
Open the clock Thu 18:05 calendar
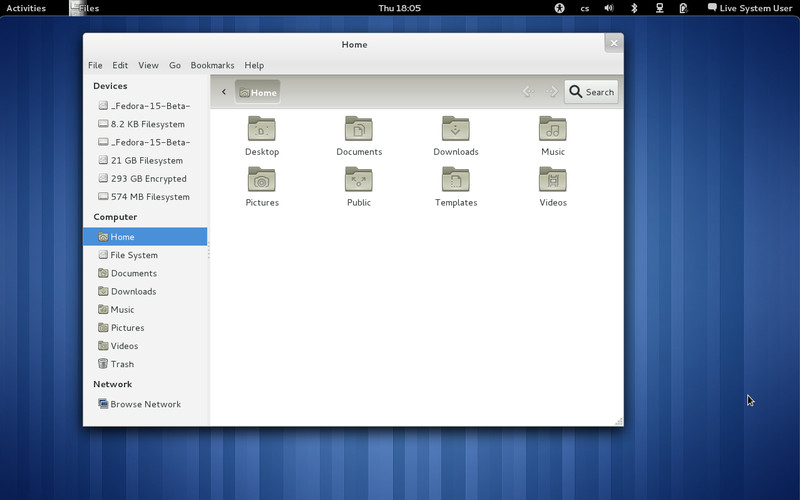pos(399,8)
